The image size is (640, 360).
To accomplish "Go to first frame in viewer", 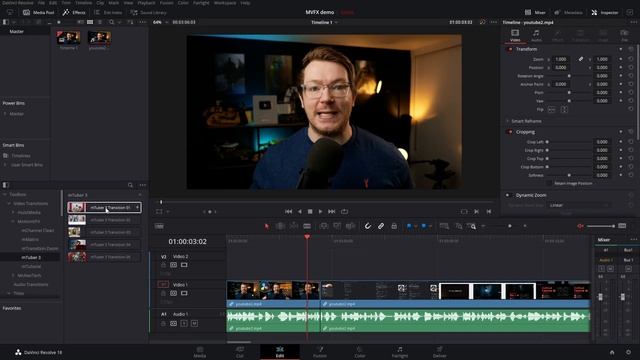I will (x=289, y=211).
